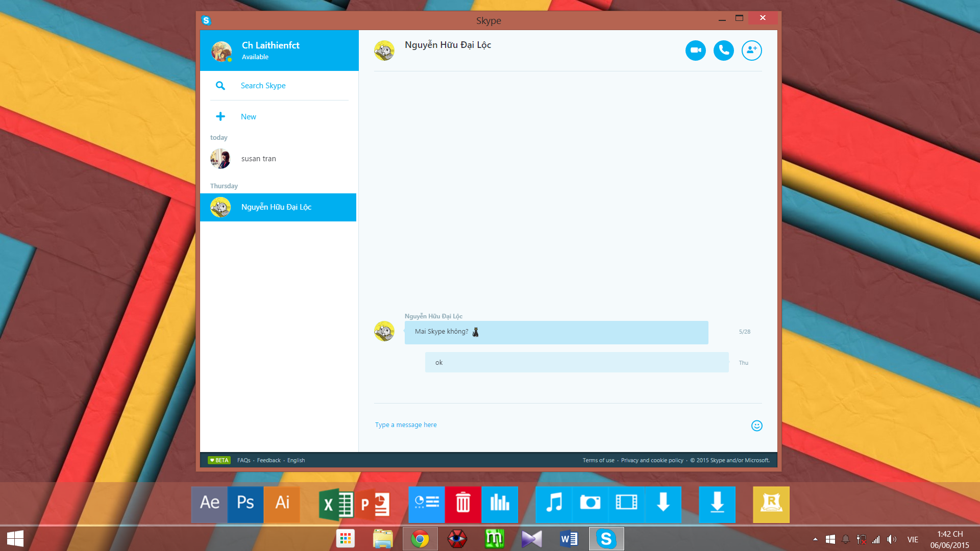Viewport: 980px width, 551px height.
Task: Click the 'ok' message bubble
Action: click(576, 362)
